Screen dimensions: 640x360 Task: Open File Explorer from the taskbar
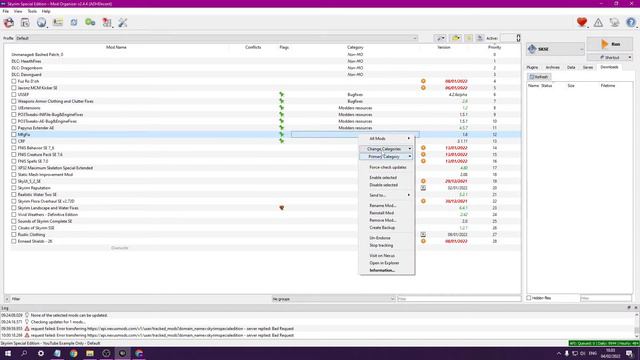click(x=90, y=353)
